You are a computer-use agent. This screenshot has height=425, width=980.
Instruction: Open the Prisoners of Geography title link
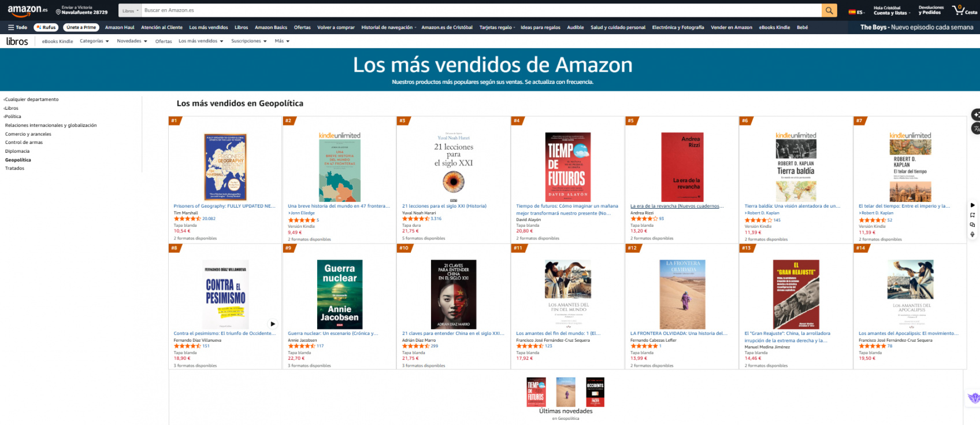point(225,206)
